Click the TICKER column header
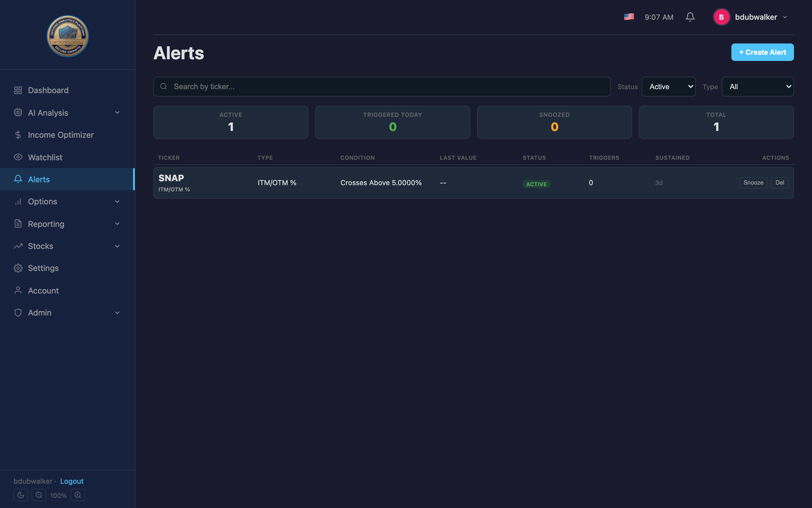Image resolution: width=812 pixels, height=508 pixels. [169, 158]
